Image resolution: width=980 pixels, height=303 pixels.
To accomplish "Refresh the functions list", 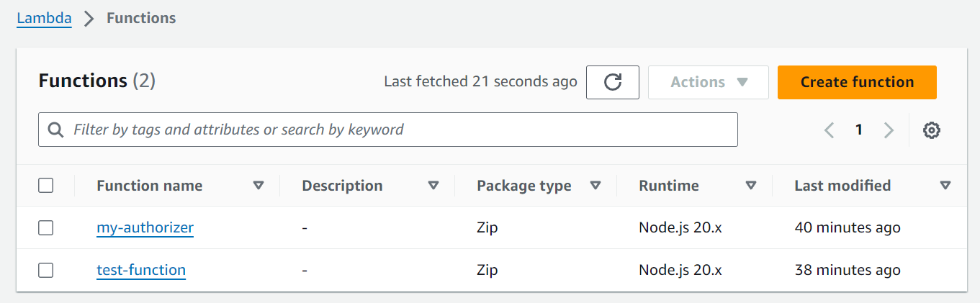I will point(612,82).
